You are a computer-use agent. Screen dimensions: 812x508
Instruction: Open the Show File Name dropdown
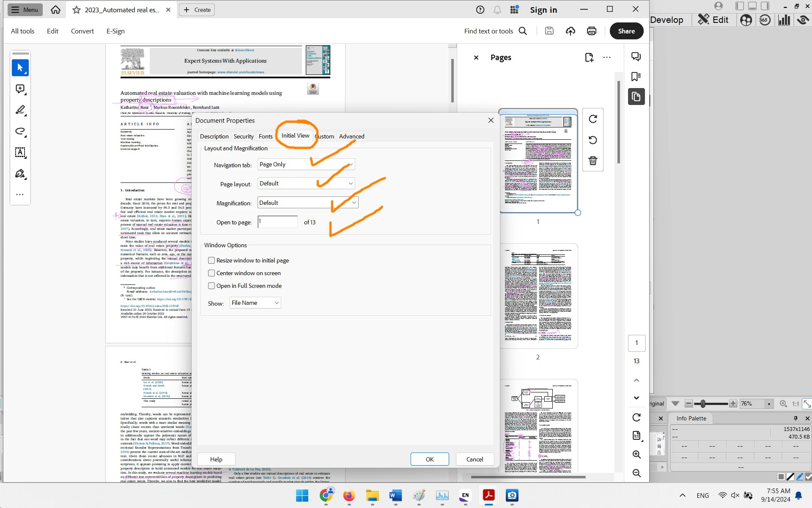tap(255, 303)
